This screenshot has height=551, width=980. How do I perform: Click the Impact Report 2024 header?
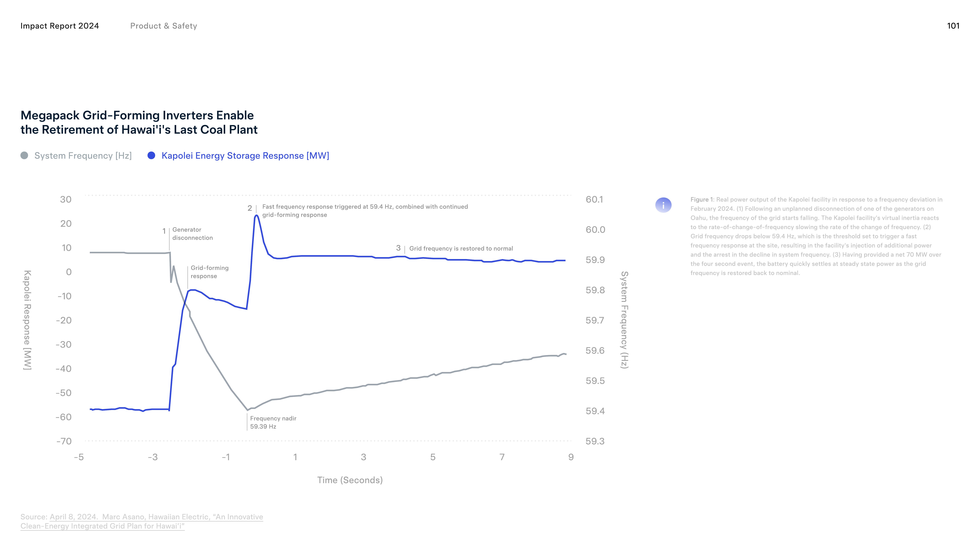point(60,26)
